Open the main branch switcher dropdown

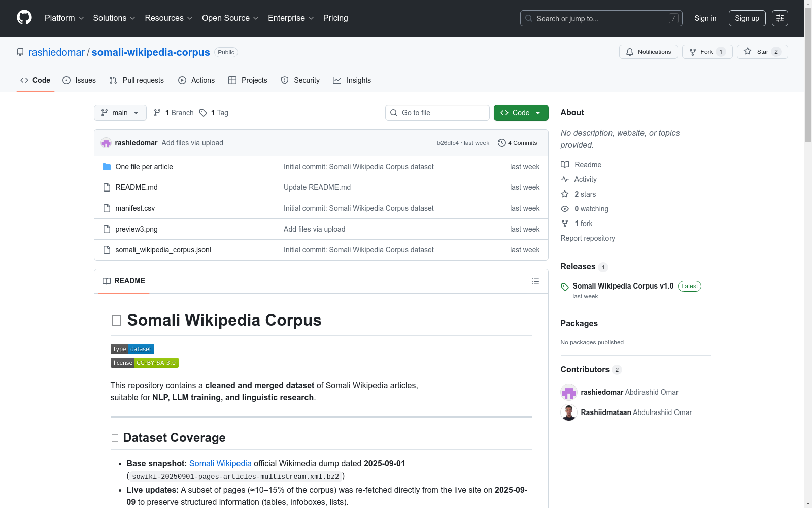coord(120,113)
